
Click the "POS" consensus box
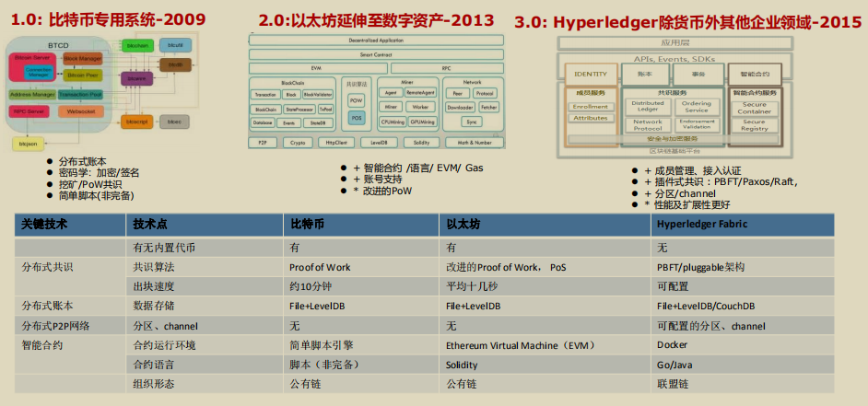click(x=357, y=117)
